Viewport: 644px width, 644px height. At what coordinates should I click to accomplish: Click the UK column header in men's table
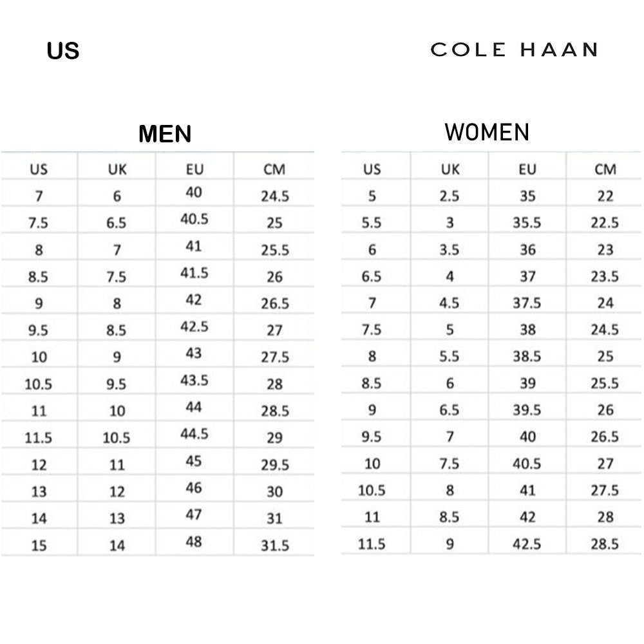[117, 170]
